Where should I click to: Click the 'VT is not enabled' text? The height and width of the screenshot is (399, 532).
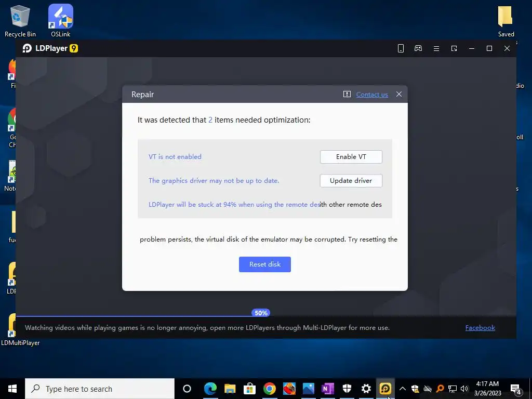[175, 157]
